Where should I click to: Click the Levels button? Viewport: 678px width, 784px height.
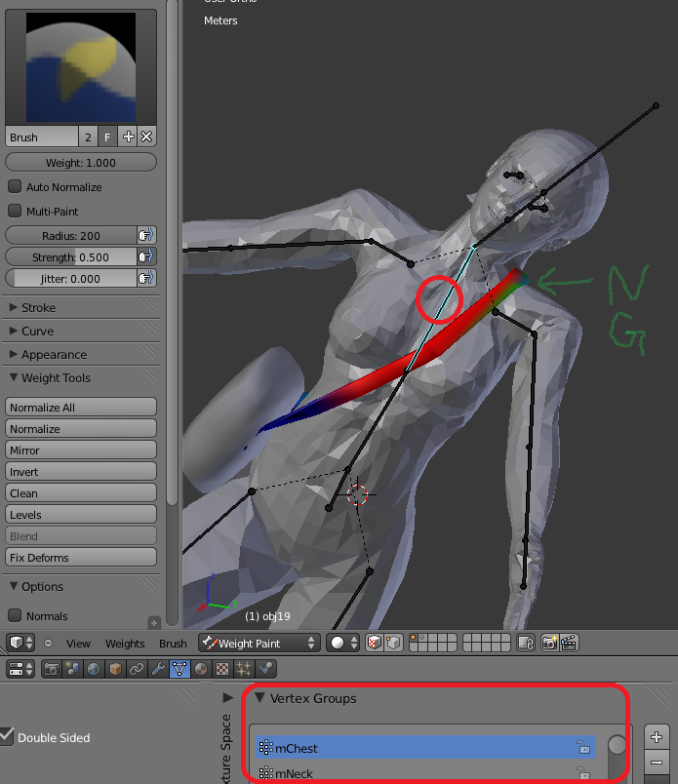[81, 515]
